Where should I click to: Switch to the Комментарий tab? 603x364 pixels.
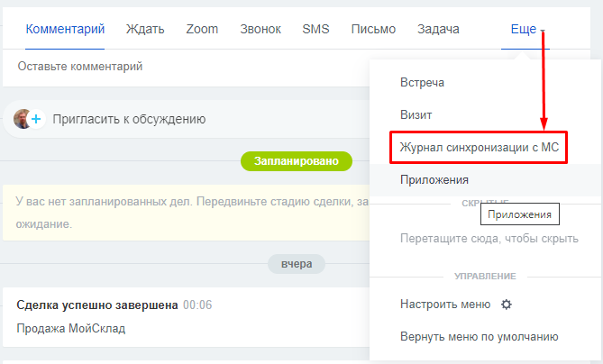[x=65, y=29]
